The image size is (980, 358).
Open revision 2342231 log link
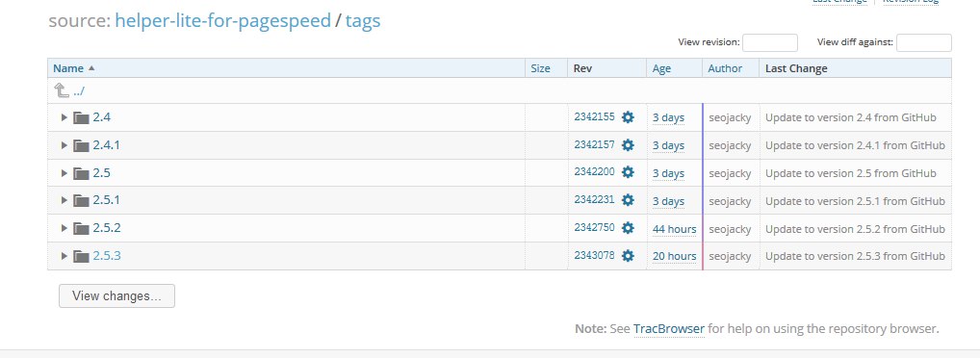tap(594, 199)
